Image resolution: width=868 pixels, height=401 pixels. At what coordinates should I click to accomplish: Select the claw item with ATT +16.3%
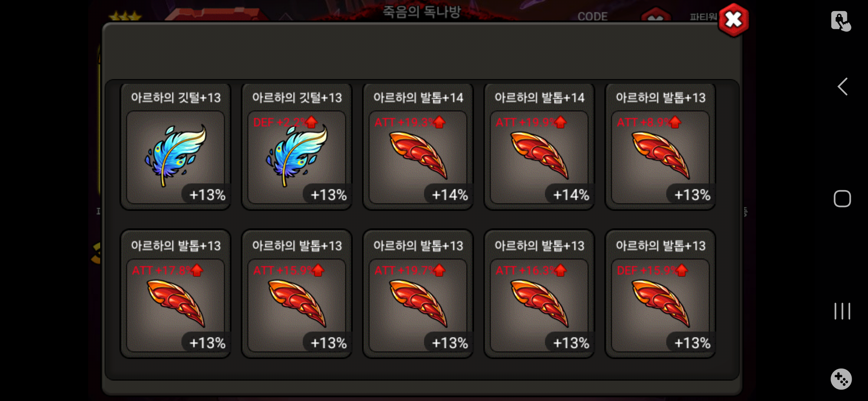click(x=539, y=294)
